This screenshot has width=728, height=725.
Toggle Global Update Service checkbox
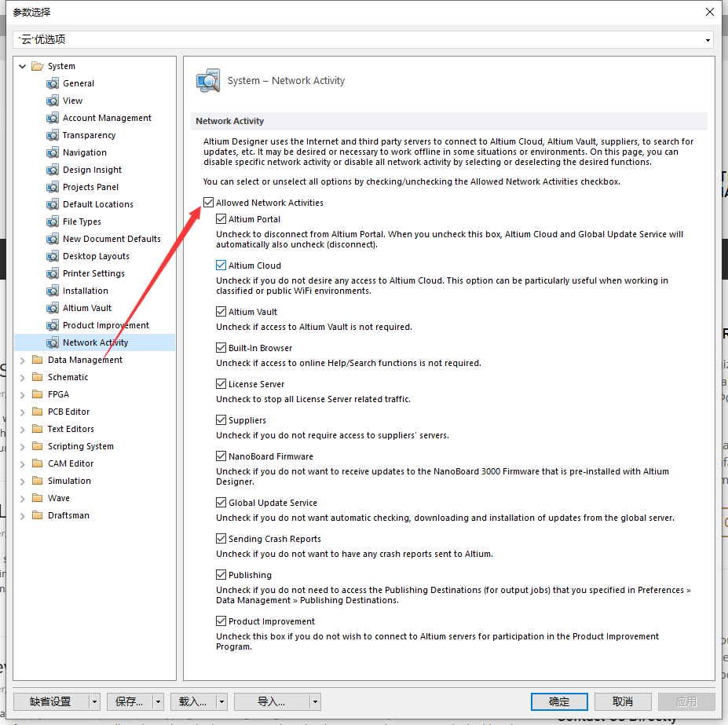pos(221,503)
